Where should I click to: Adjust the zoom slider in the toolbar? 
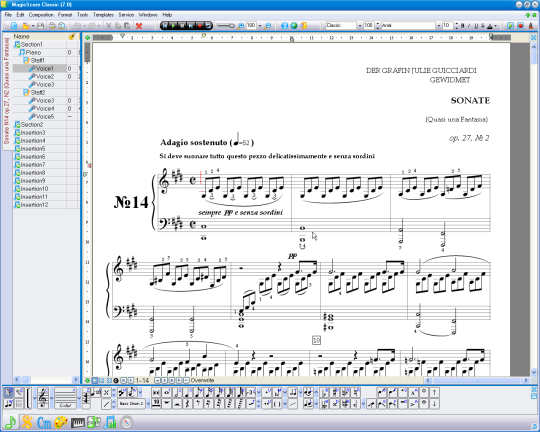click(x=226, y=25)
